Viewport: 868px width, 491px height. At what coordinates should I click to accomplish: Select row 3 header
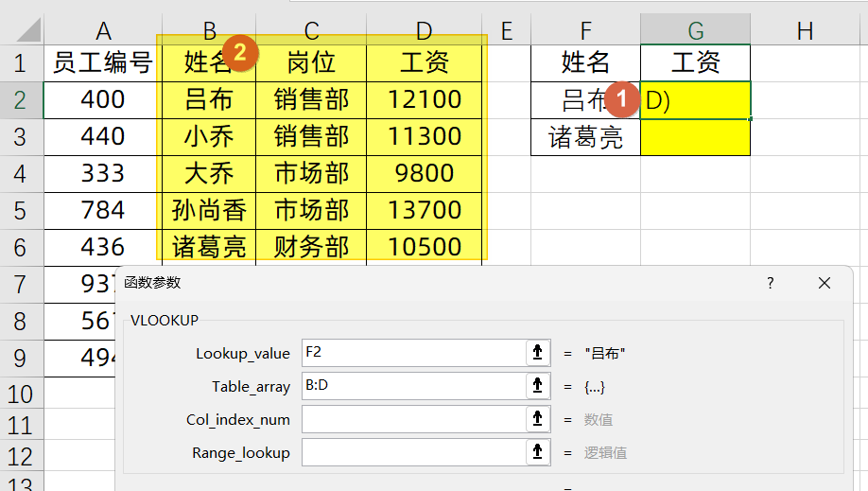coord(21,137)
